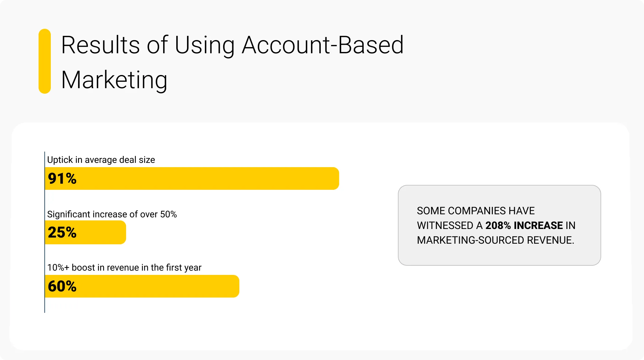Click the '208% INCREASE' bold text
Screen dimensions: 644x360
click(524, 226)
